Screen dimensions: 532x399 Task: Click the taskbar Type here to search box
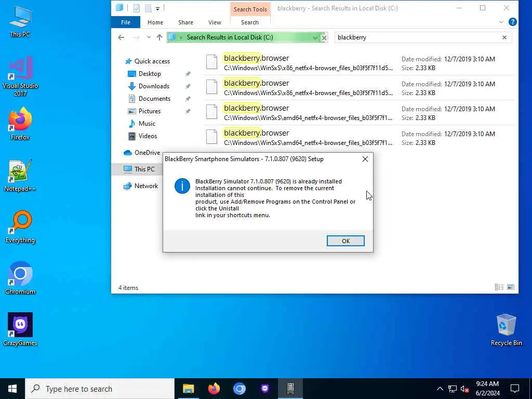100,389
